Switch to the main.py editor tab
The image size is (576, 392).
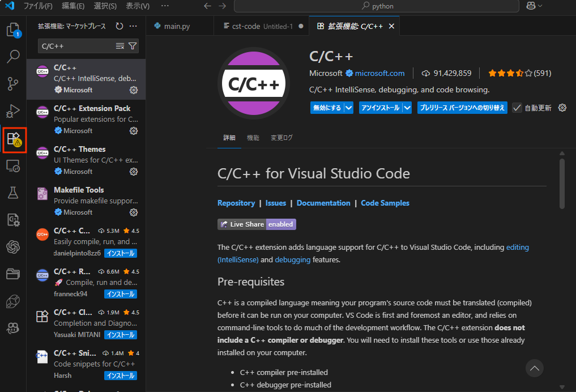(x=176, y=26)
